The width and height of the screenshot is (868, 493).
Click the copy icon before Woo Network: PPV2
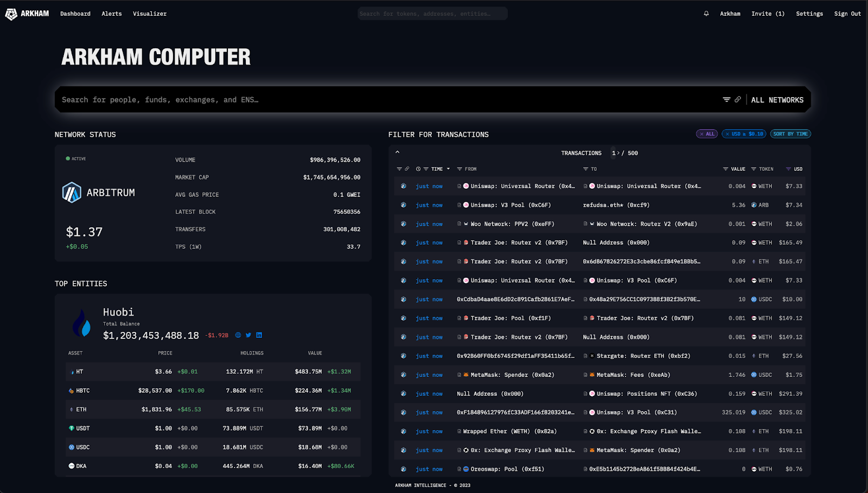(459, 224)
